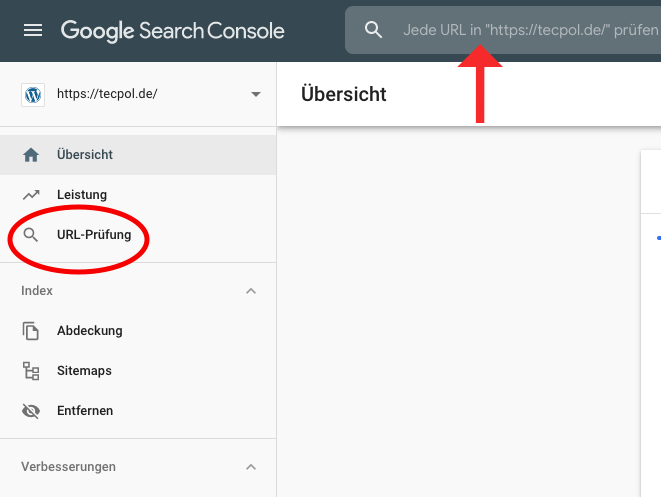Viewport: 661px width, 497px height.
Task: Click the search magnifier icon in top bar
Action: point(373,30)
